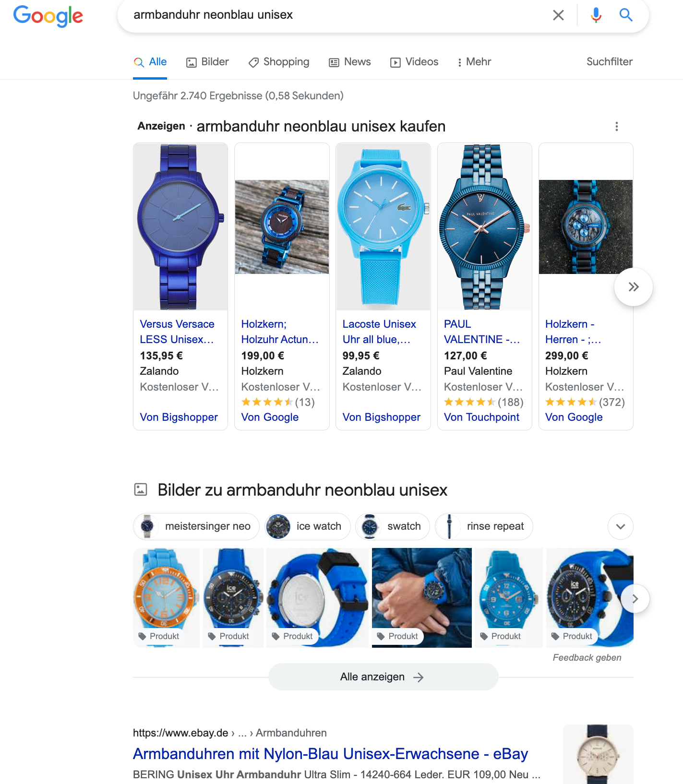The height and width of the screenshot is (784, 683).
Task: Start voice search with the microphone icon
Action: pyautogui.click(x=596, y=15)
